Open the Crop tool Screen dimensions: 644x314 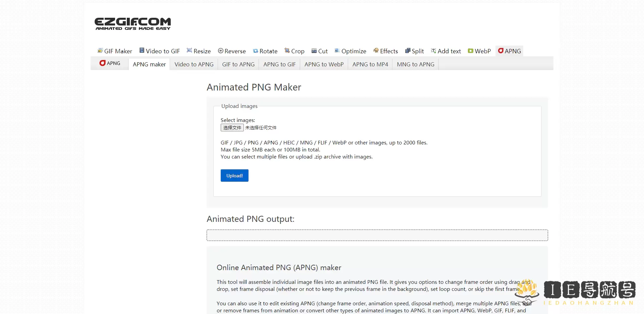point(294,51)
